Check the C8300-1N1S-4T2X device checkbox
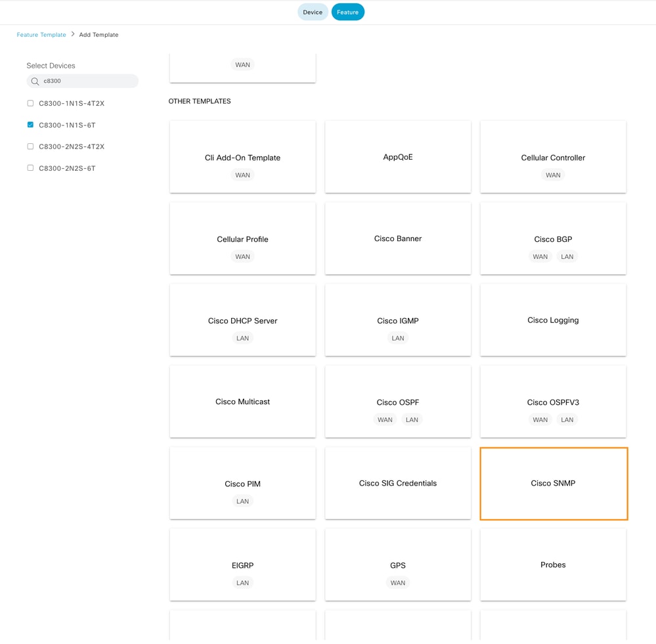The width and height of the screenshot is (656, 644). [x=30, y=103]
